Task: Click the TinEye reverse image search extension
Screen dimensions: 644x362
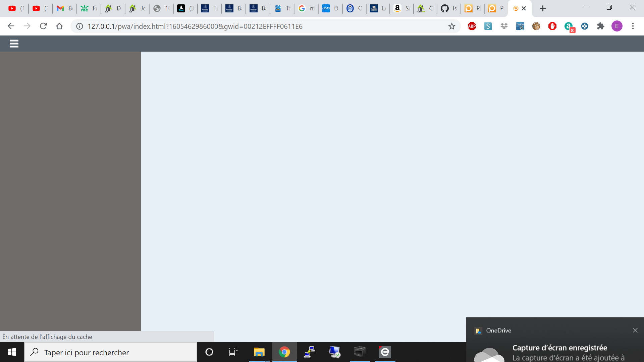Action: click(x=520, y=26)
